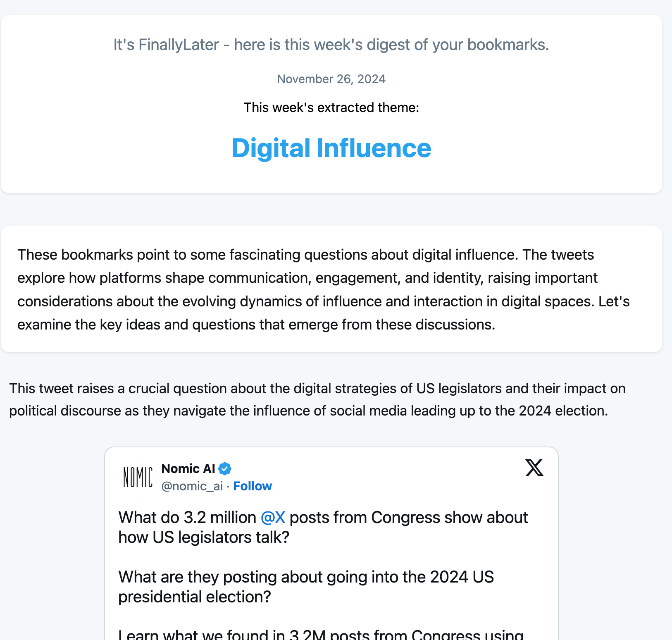The image size is (672, 640).
Task: Click the "This week's extracted theme:" label
Action: click(331, 107)
